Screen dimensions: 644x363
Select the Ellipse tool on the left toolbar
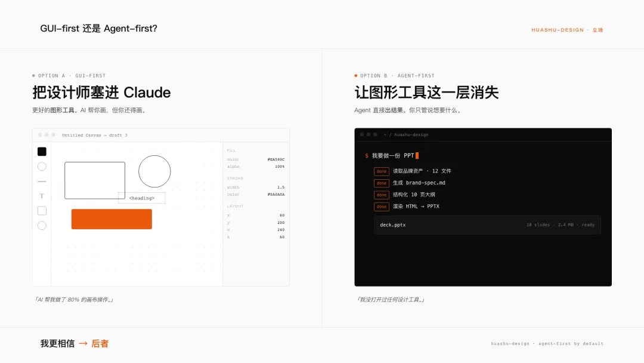click(42, 166)
